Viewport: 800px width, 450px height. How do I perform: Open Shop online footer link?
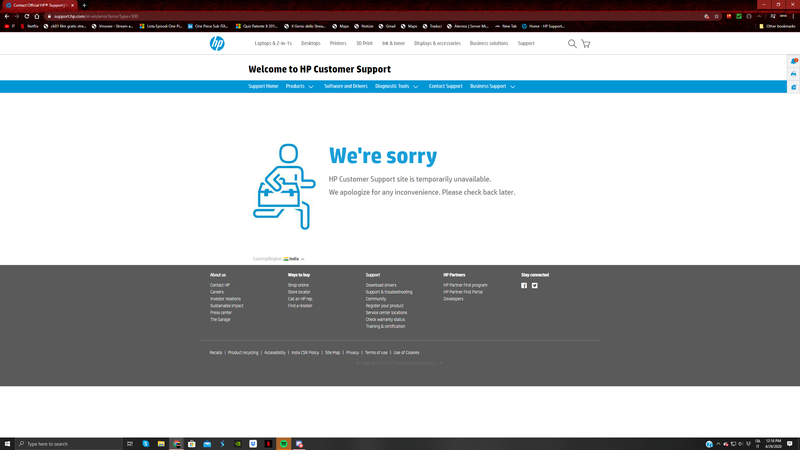(x=298, y=285)
